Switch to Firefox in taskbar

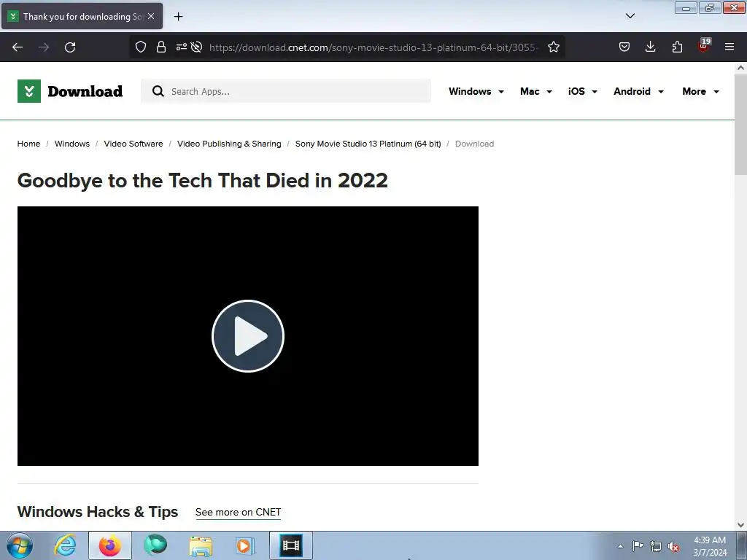coord(110,545)
